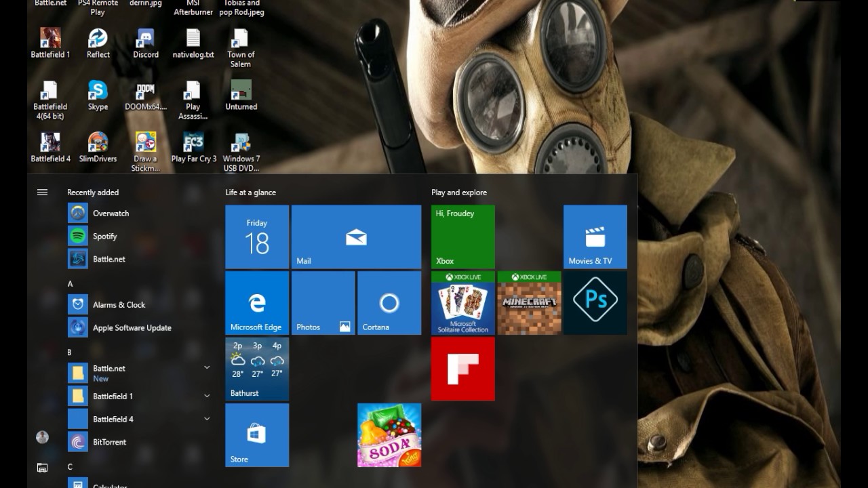Open the Minecraft tile
The width and height of the screenshot is (868, 488).
click(529, 303)
